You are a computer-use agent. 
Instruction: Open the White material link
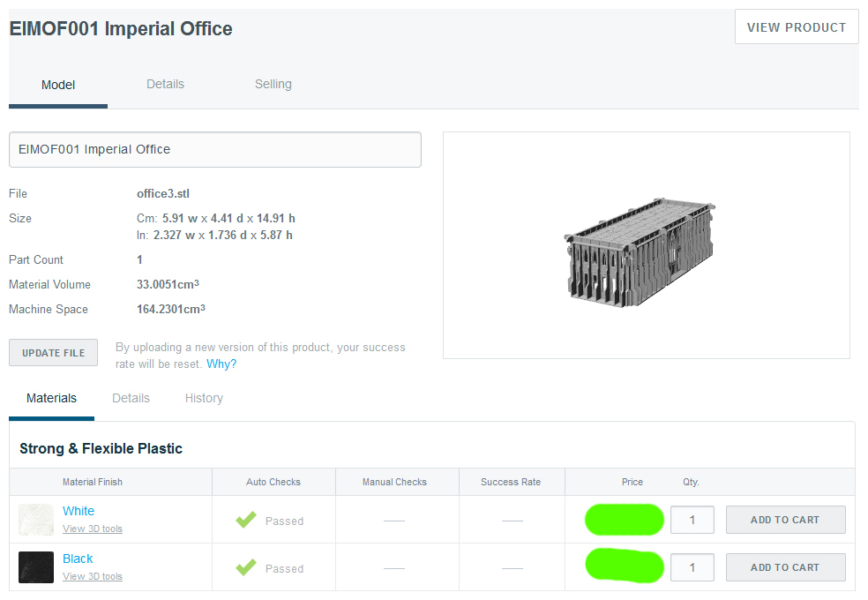[x=79, y=511]
